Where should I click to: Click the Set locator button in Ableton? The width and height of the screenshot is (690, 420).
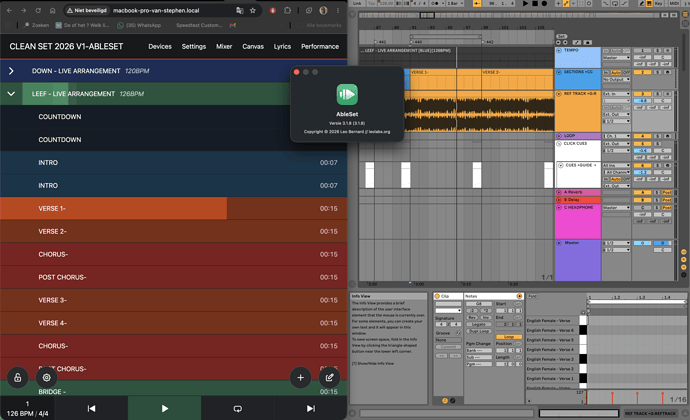[x=561, y=37]
